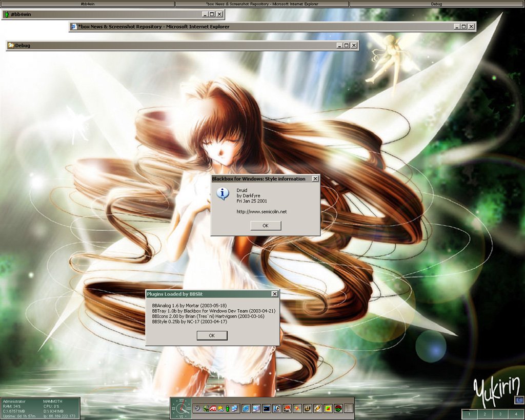
Task: Click the sun and cloud weather tray icon
Action: tap(220, 408)
